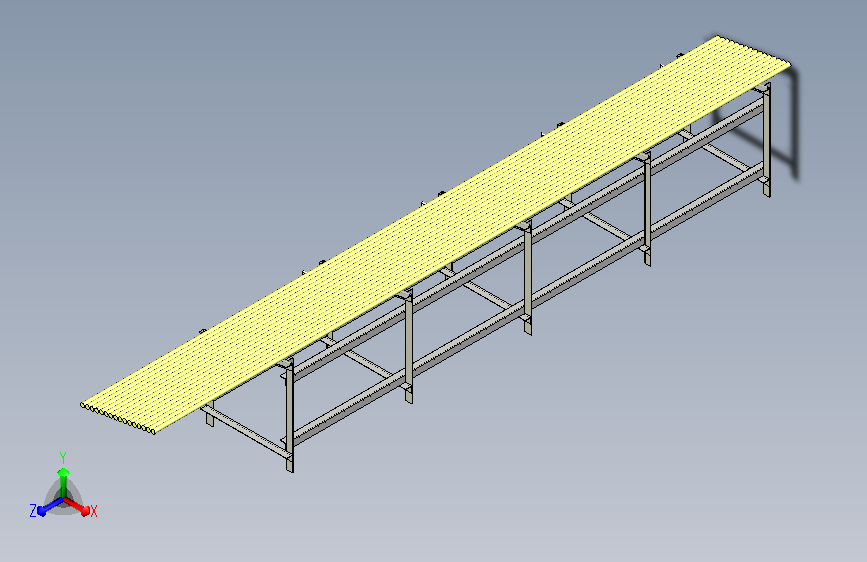Select the nearest front vertical leg of the frame
This screenshot has height=562, width=867.
pyautogui.click(x=290, y=417)
